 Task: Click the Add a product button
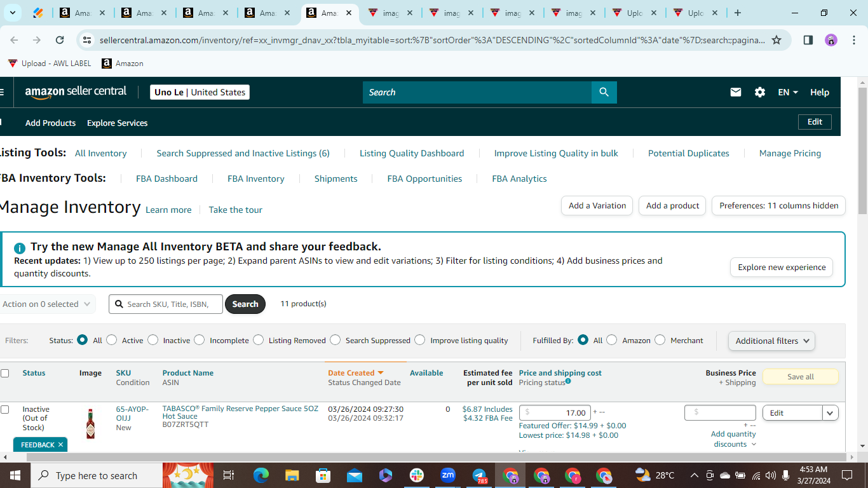672,205
